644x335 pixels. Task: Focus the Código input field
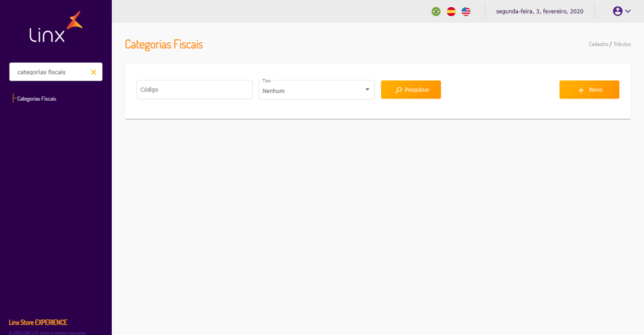(194, 89)
